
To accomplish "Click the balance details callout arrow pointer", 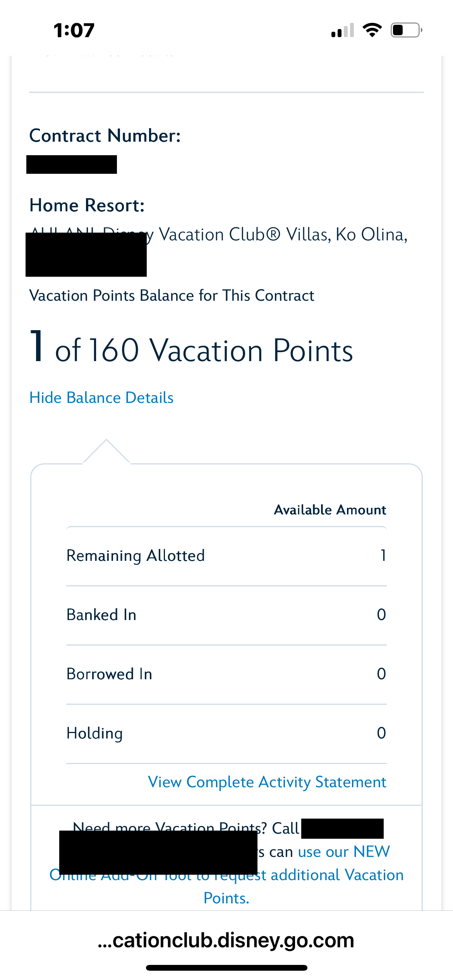I will point(106,451).
